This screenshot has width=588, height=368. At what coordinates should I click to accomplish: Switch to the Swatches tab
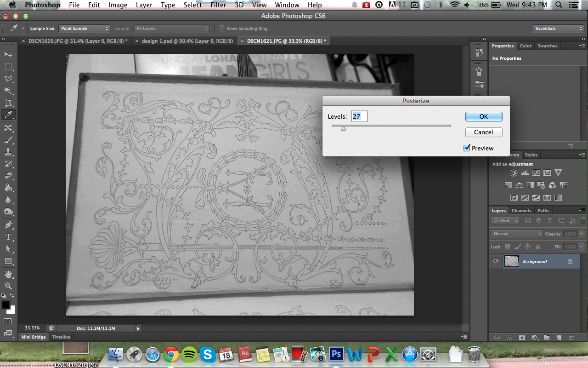click(x=548, y=46)
